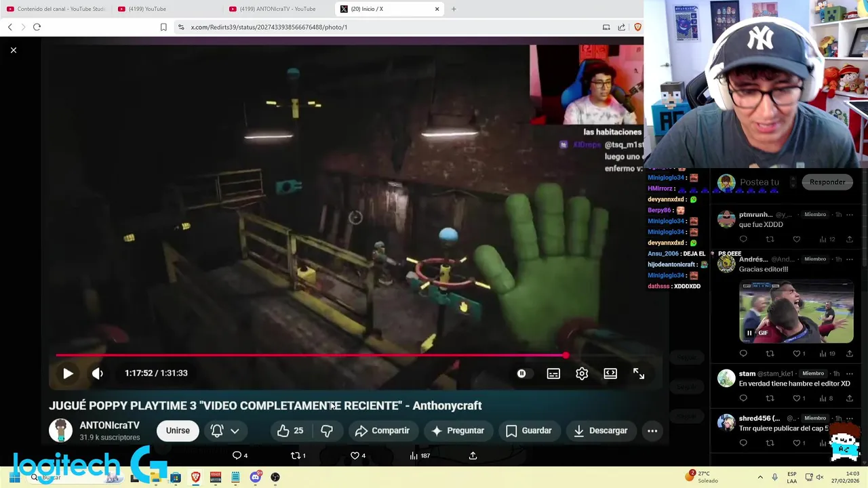Mute the video with the speaker icon
The image size is (868, 488).
coord(98,373)
